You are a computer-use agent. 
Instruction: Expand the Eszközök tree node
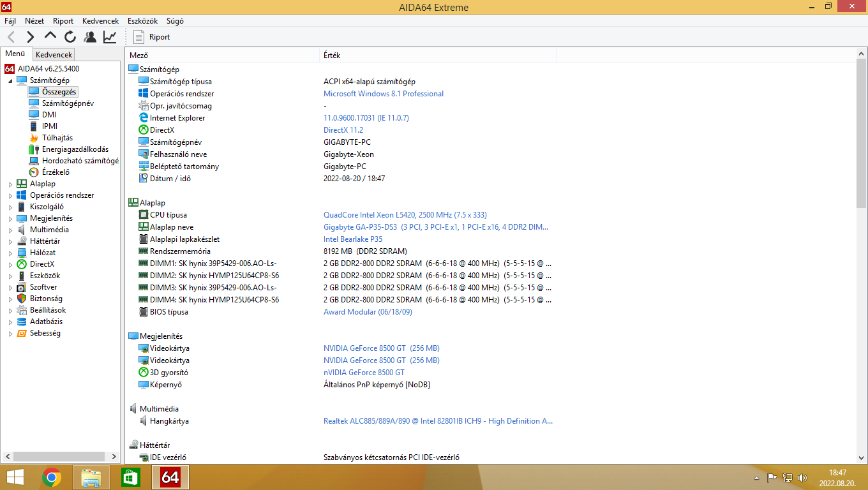point(10,276)
